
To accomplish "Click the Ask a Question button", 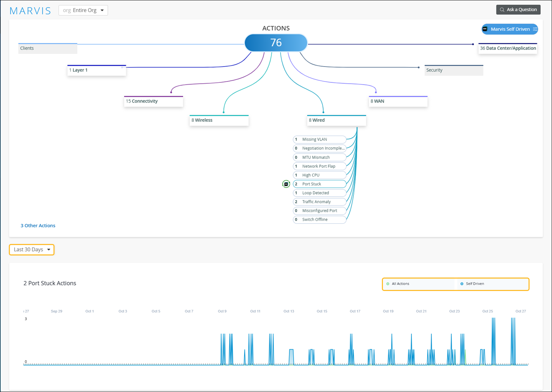I will (x=518, y=10).
